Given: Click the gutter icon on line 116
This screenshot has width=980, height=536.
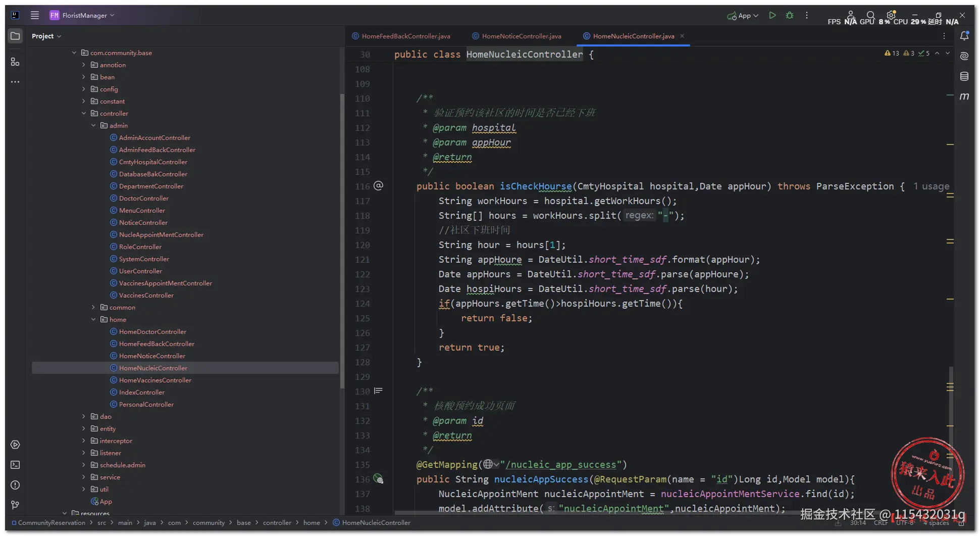Looking at the screenshot, I should click(x=378, y=185).
